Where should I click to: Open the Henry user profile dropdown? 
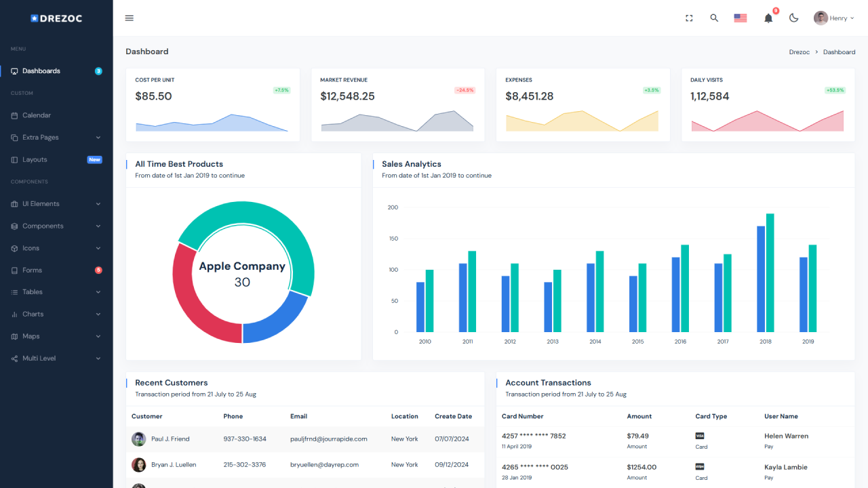[x=833, y=18]
